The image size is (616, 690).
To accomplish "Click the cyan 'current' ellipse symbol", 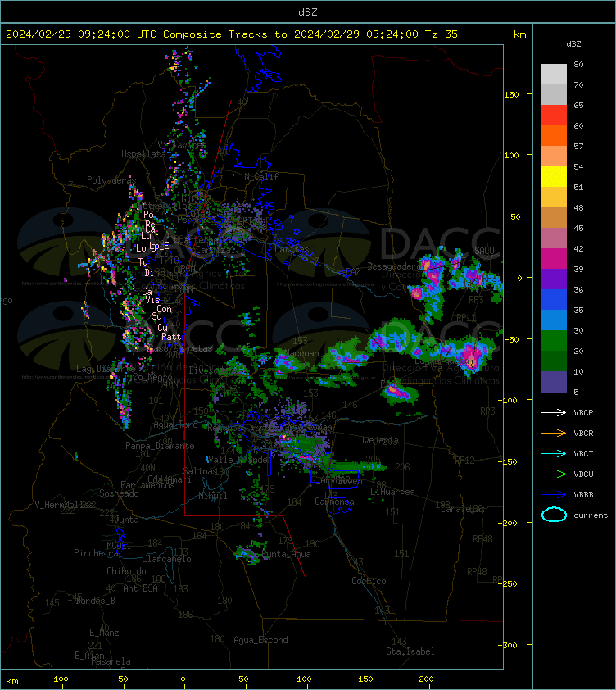I will [x=554, y=515].
